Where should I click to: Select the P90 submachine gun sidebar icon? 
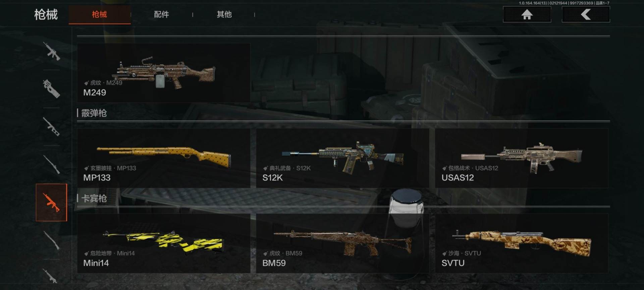(x=51, y=89)
